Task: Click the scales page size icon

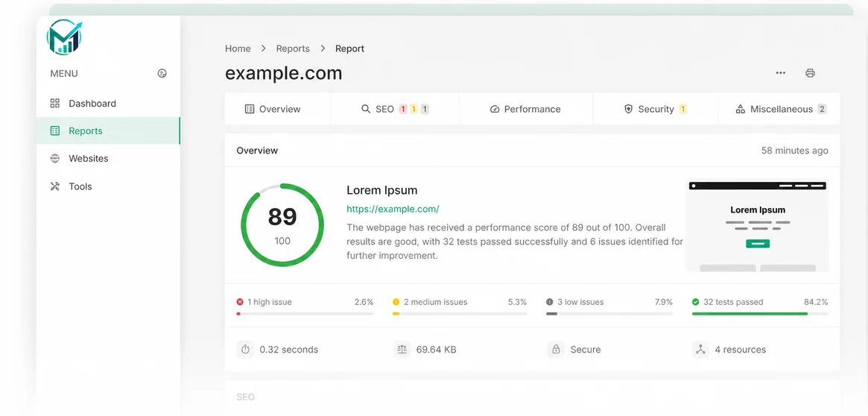Action: 402,350
